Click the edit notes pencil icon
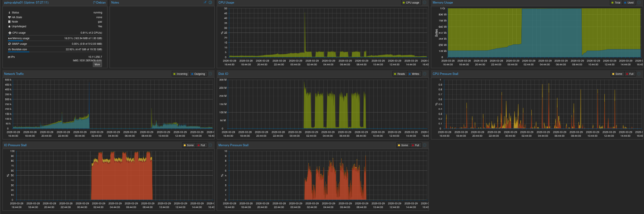Viewport: 644px width, 214px height. [x=205, y=2]
